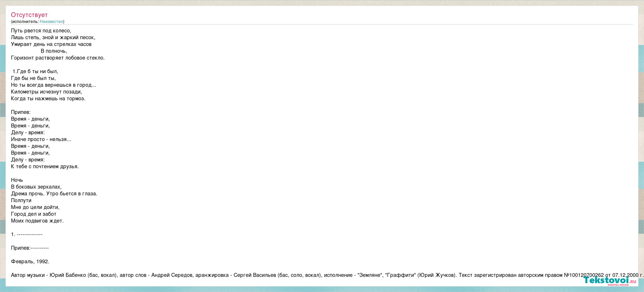644x292 pixels.
Task: Click the line 'Горизонт растворяет лобовое стекло.'
Action: pyautogui.click(x=58, y=58)
